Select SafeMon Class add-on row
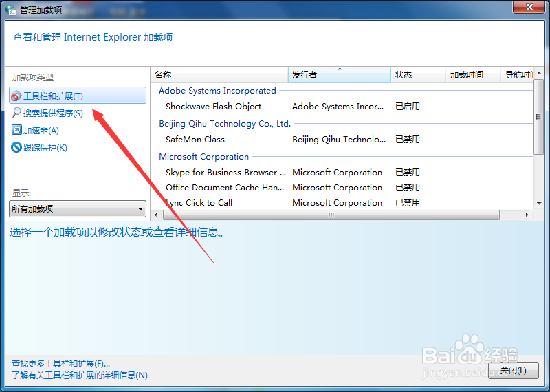This screenshot has height=392, width=550. [x=342, y=140]
